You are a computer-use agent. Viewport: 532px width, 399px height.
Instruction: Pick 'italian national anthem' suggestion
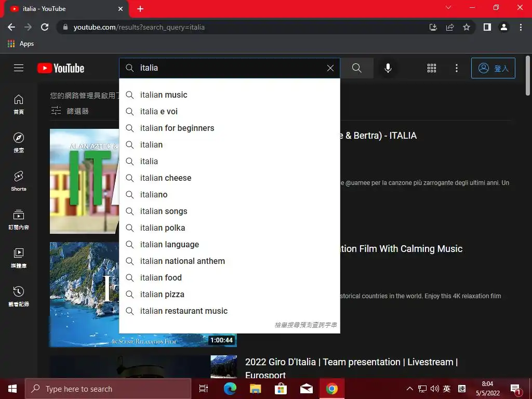coord(229,261)
